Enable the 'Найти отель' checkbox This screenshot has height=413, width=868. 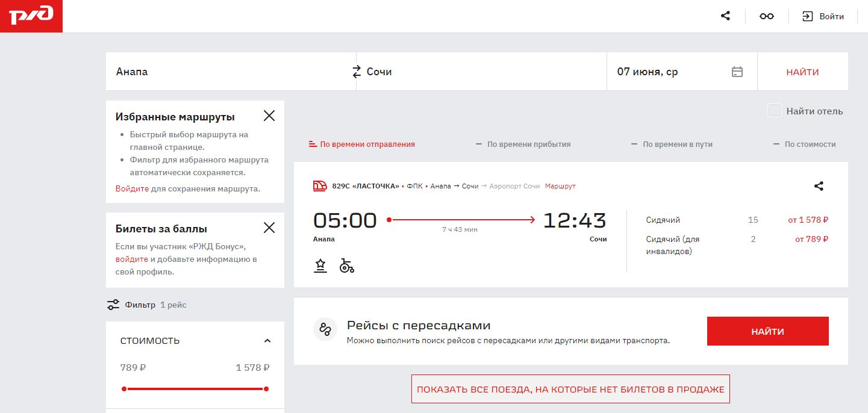click(775, 111)
